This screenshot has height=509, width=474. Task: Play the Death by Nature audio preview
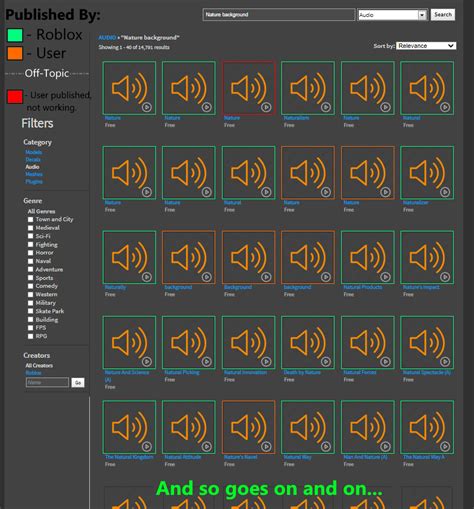326,362
